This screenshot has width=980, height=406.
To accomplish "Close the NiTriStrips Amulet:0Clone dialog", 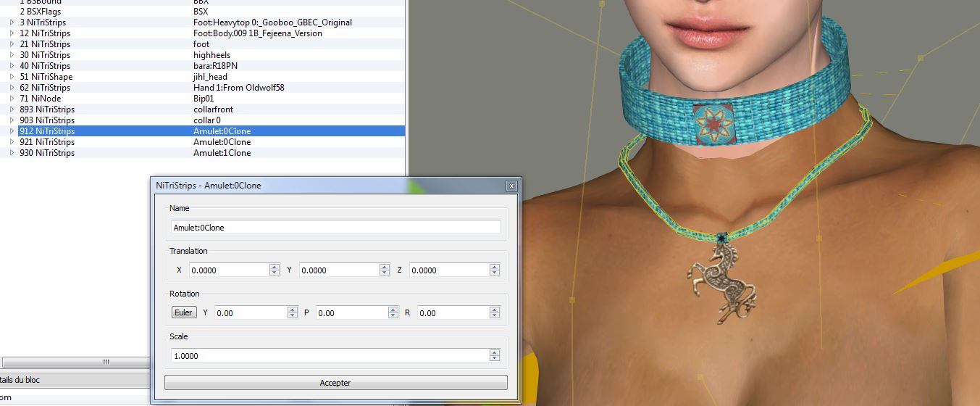I will coord(511,186).
